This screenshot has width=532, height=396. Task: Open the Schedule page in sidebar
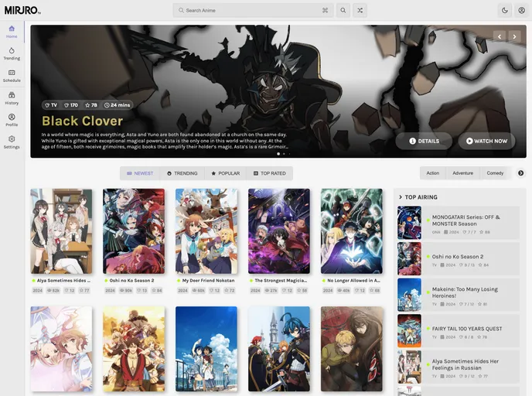click(x=12, y=75)
